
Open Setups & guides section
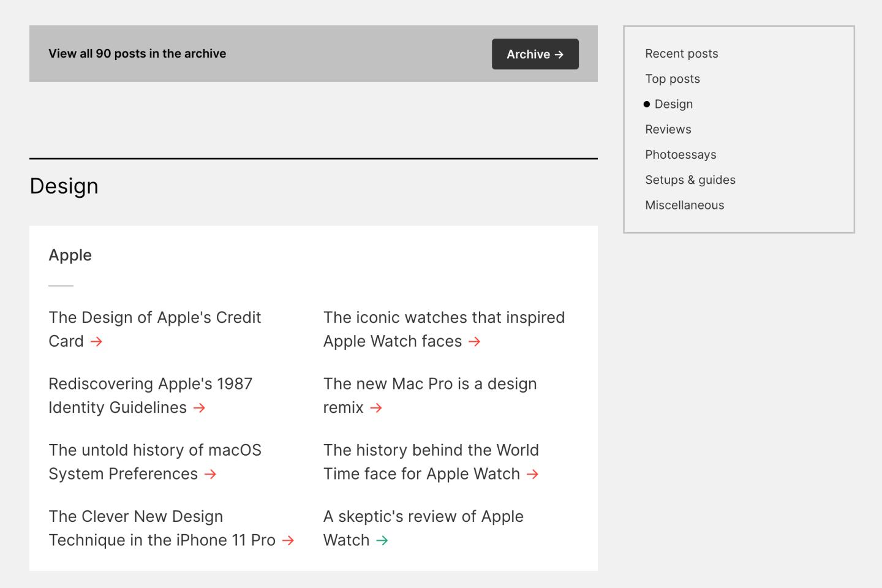[x=690, y=179]
